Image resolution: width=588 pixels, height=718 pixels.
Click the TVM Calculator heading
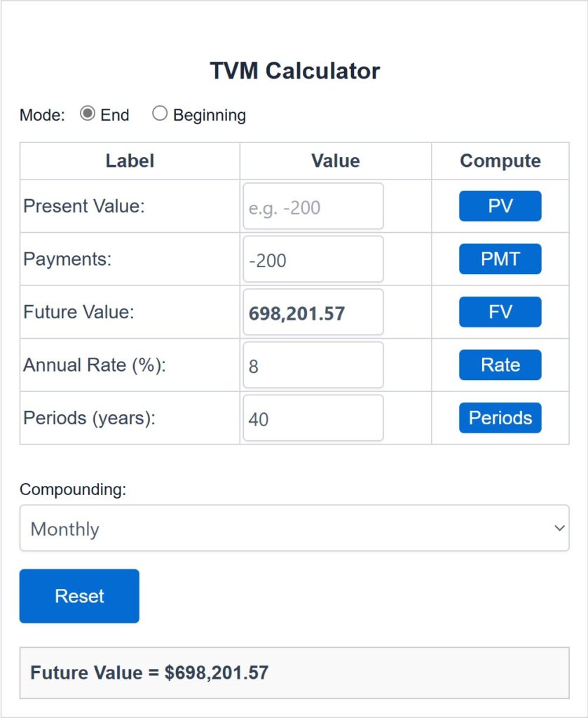tap(294, 71)
